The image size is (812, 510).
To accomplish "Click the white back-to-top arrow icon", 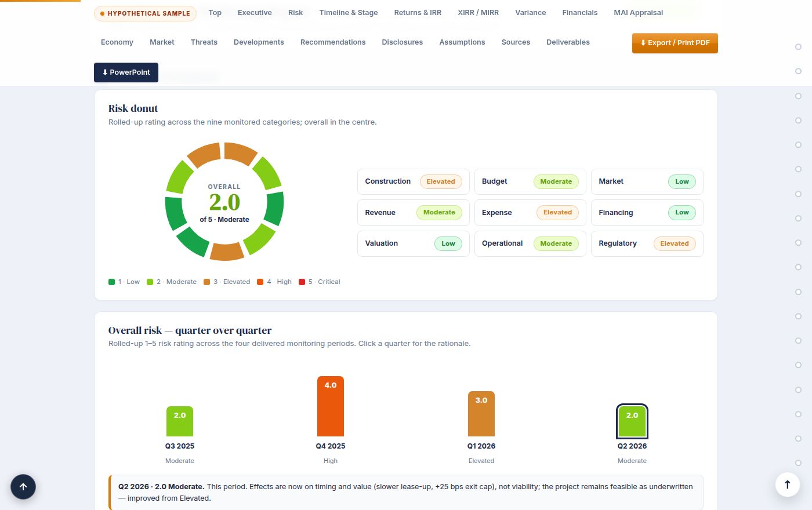I will 788,485.
